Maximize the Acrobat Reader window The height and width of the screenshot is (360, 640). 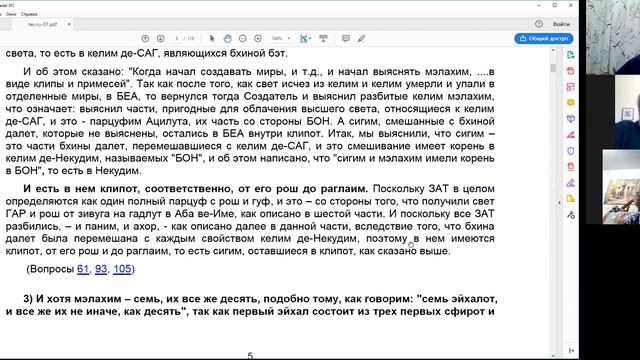[555, 5]
